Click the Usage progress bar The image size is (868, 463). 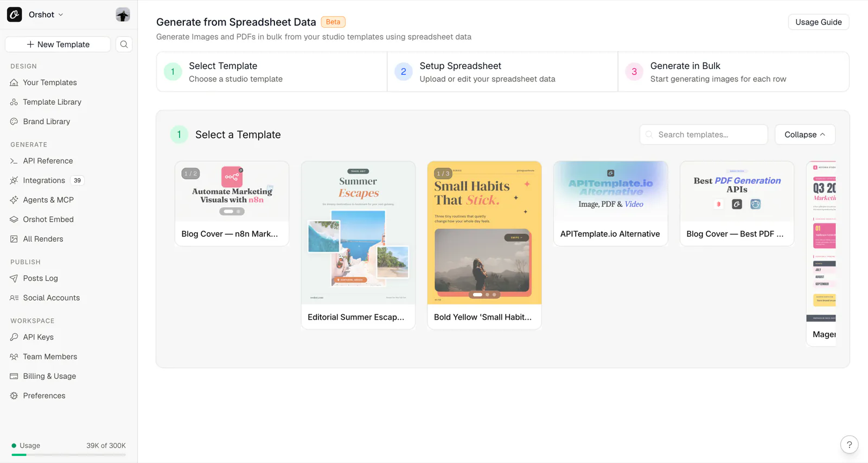pos(68,455)
